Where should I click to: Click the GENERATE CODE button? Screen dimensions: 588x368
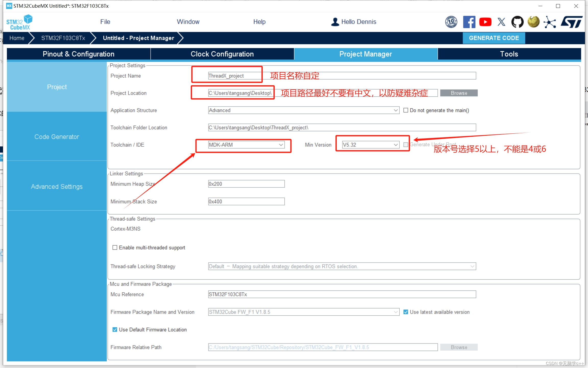(494, 38)
